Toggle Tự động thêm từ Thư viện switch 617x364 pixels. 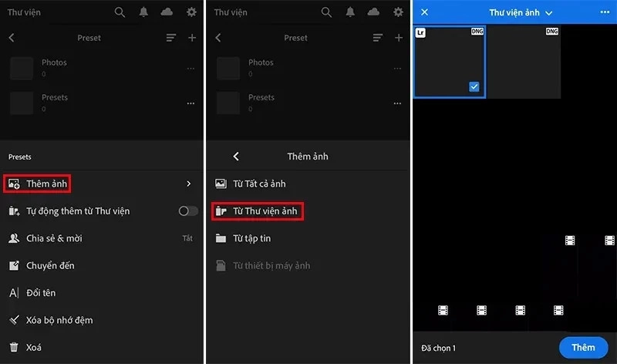[187, 211]
